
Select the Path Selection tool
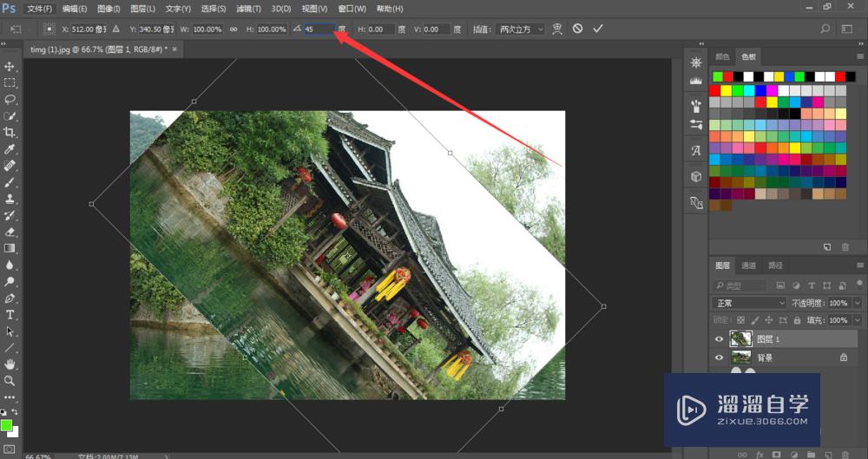tap(10, 331)
